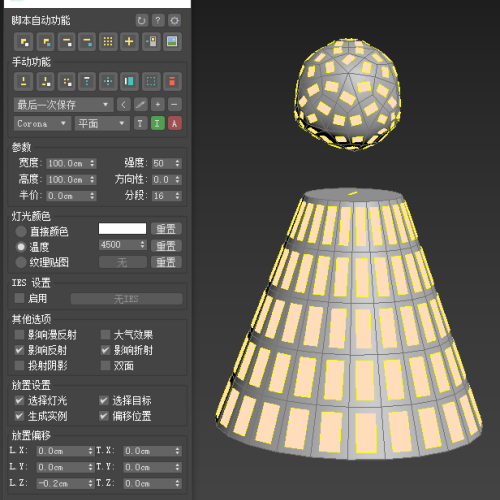Click the landscape image icon
This screenshot has width=500, height=500.
pos(172,42)
